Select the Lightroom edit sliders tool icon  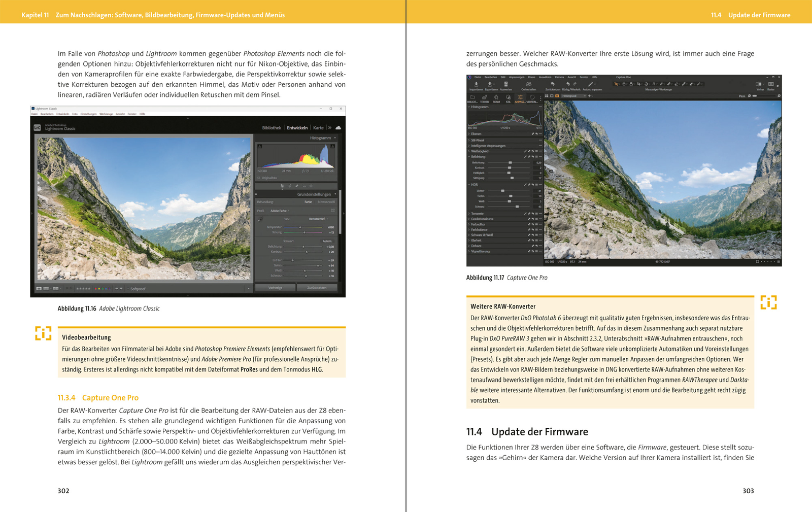click(x=282, y=186)
